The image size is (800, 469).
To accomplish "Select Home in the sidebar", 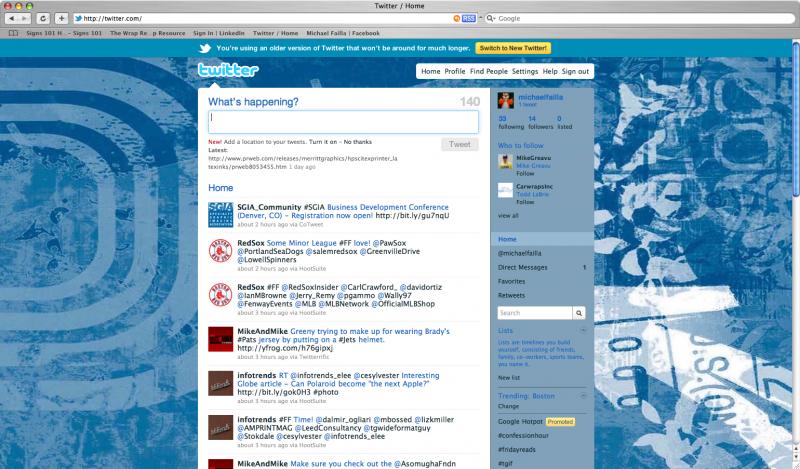I will 542,239.
